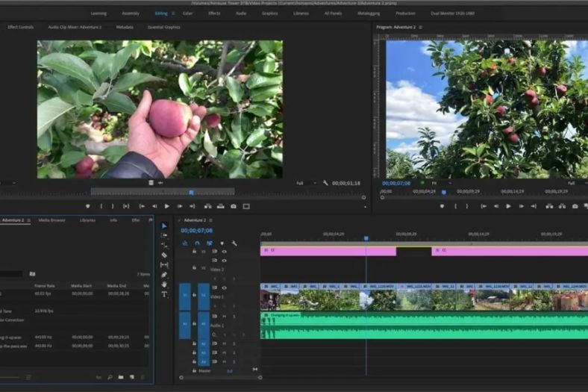
Task: Open the Media Browser tab
Action: pyautogui.click(x=51, y=220)
